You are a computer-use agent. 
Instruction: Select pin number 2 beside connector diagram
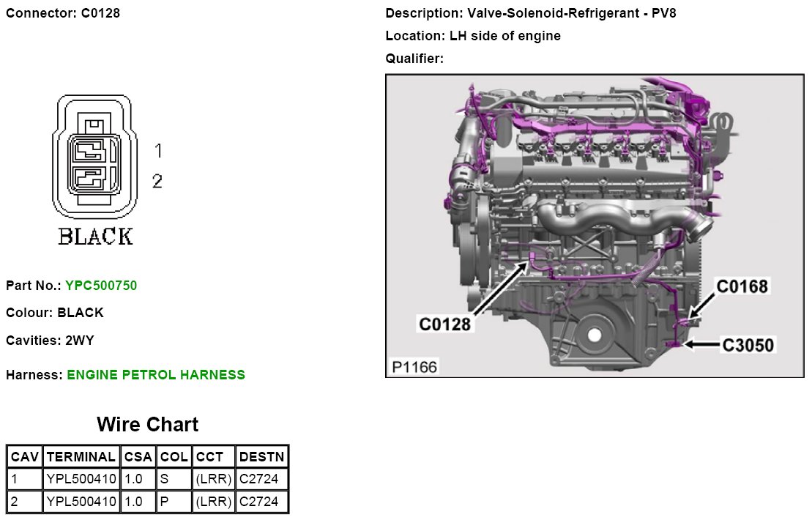(157, 181)
